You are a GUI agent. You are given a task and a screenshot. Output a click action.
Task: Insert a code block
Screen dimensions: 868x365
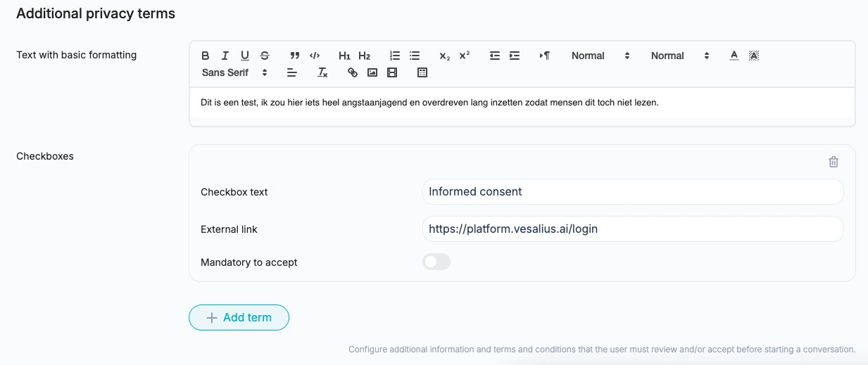(315, 56)
